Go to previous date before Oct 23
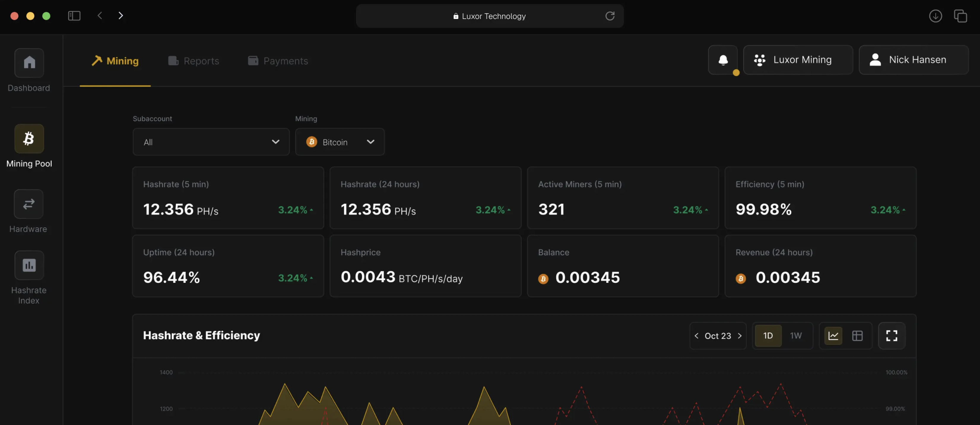This screenshot has height=425, width=980. point(697,336)
